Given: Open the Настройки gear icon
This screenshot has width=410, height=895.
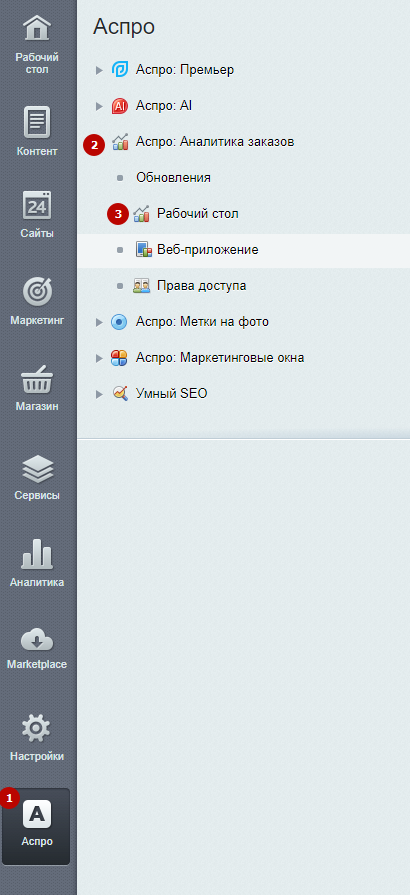Looking at the screenshot, I should pos(37,728).
